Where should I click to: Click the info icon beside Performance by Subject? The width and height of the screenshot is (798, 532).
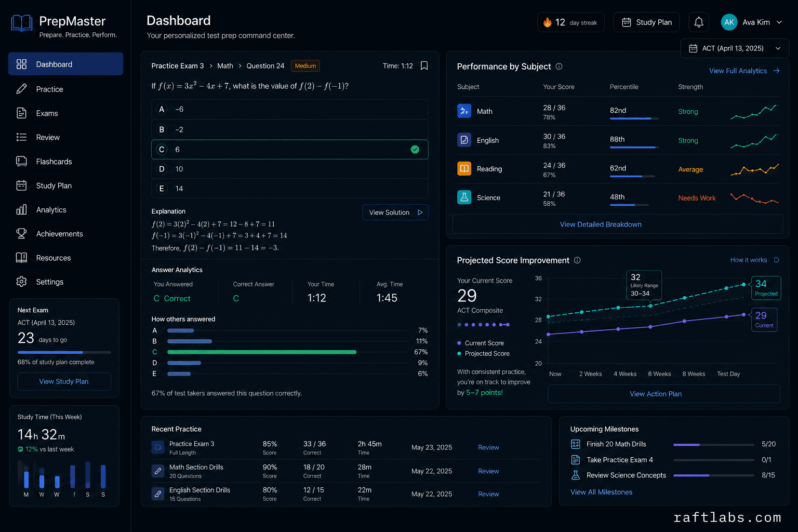[559, 66]
